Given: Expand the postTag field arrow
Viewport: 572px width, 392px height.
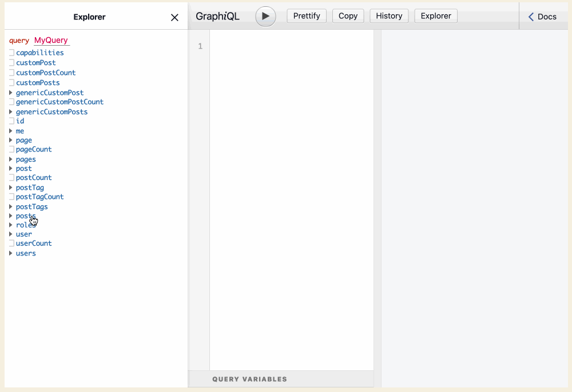Looking at the screenshot, I should pos(10,187).
